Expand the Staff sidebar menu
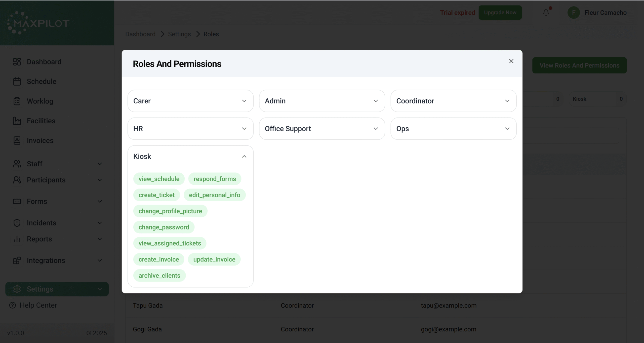 57,164
